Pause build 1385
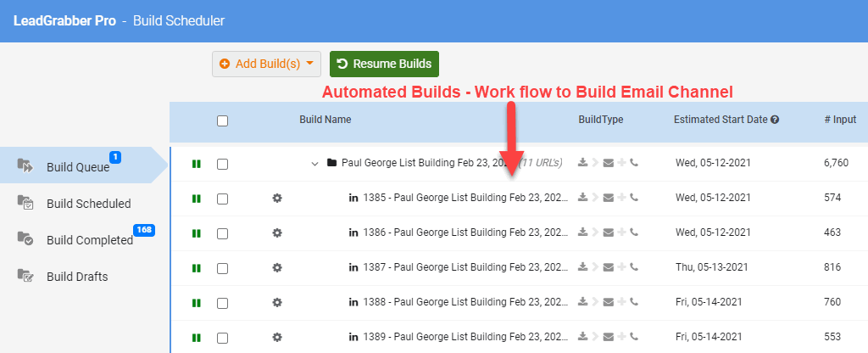Viewport: 868px width, 353px height. pyautogui.click(x=196, y=199)
